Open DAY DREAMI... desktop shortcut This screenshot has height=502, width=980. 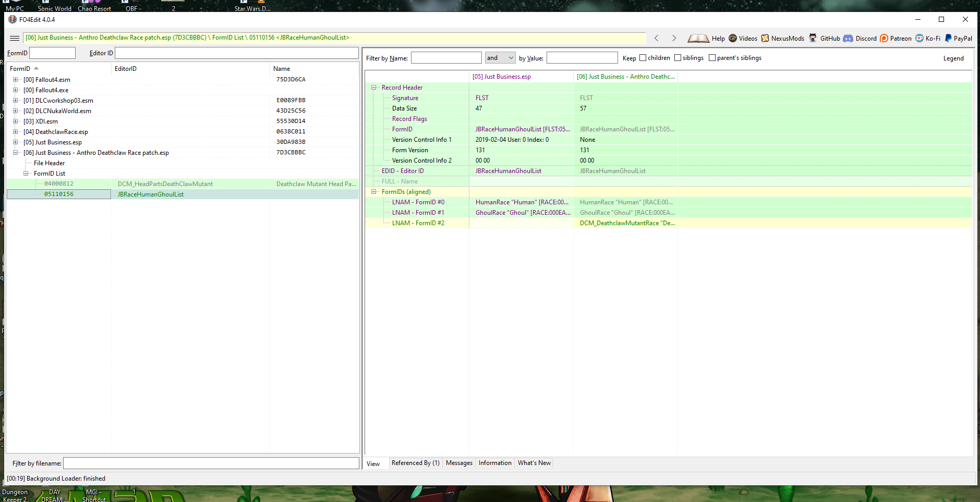[x=55, y=495]
